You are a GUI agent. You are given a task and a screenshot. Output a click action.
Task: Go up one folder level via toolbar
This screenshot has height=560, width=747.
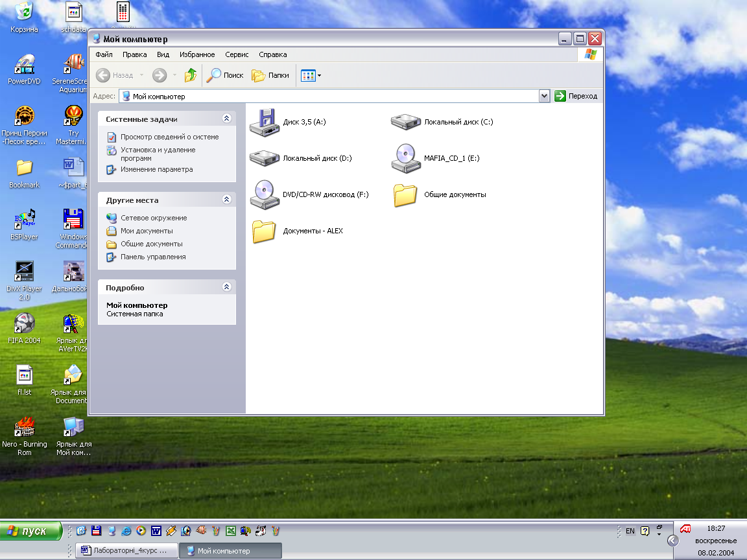tap(191, 75)
